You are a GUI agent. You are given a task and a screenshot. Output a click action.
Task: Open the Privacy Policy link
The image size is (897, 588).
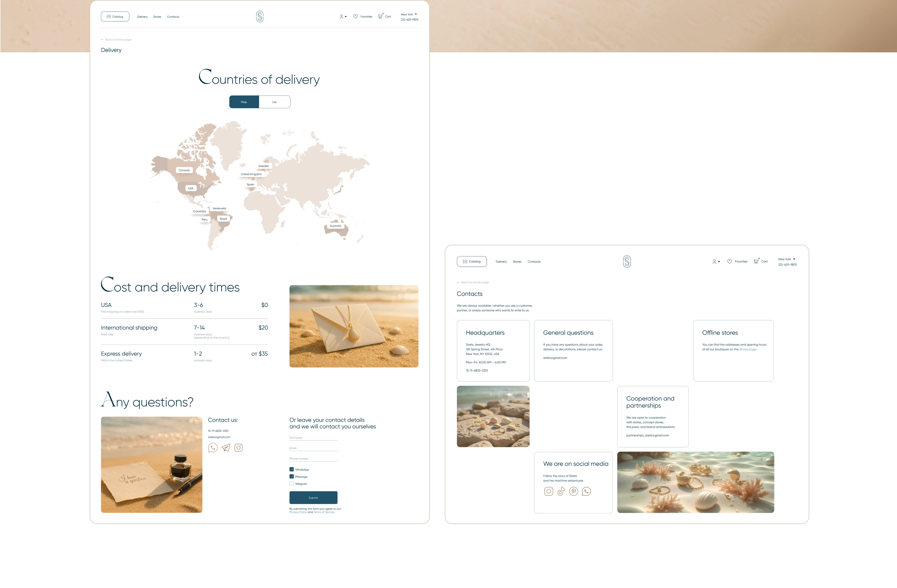(x=298, y=512)
